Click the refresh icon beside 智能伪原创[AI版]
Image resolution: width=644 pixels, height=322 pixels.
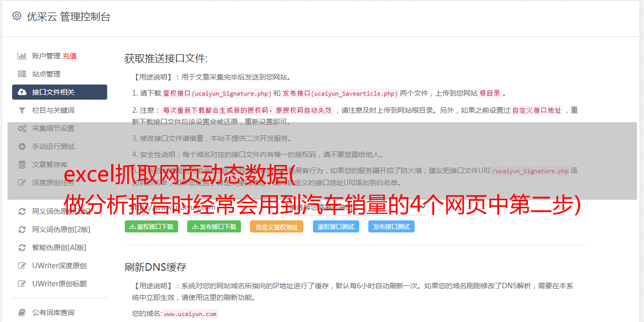click(x=22, y=248)
